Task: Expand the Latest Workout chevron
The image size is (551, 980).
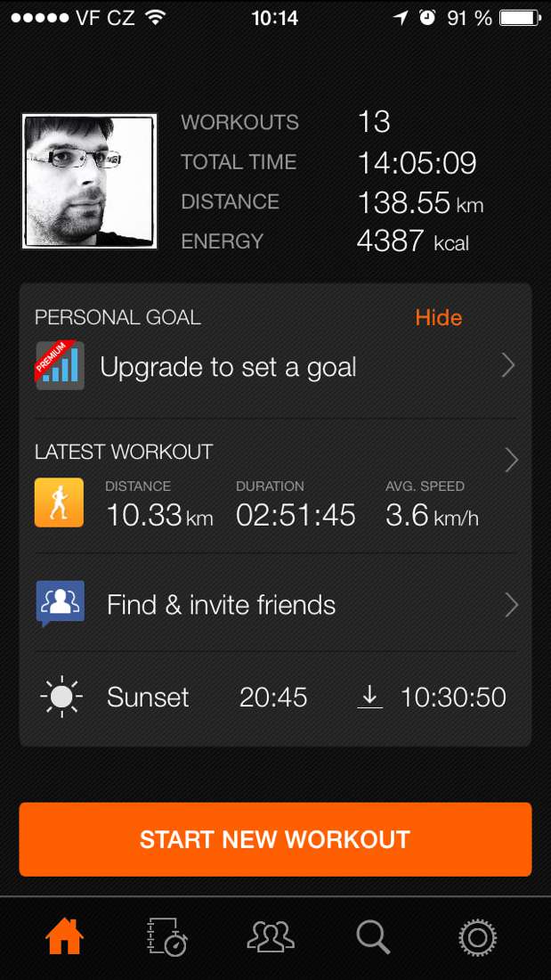Action: 511,460
